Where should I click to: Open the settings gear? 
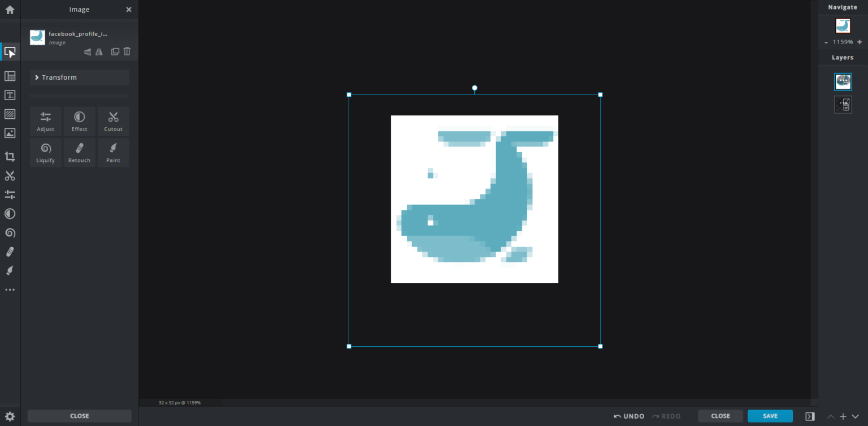pyautogui.click(x=10, y=416)
